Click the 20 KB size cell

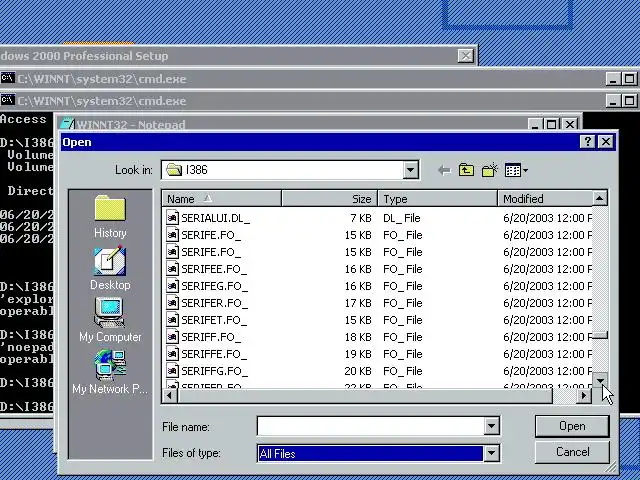coord(358,371)
